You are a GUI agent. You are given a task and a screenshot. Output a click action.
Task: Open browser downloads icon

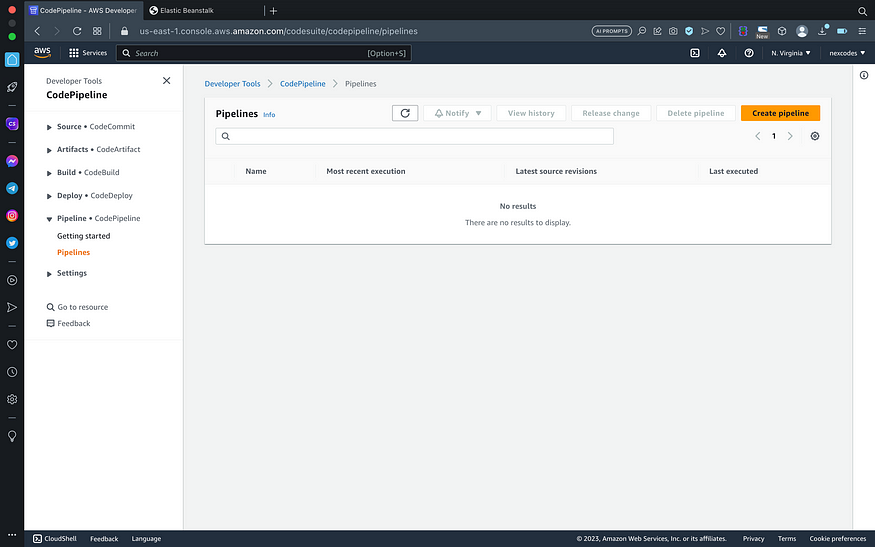click(823, 31)
